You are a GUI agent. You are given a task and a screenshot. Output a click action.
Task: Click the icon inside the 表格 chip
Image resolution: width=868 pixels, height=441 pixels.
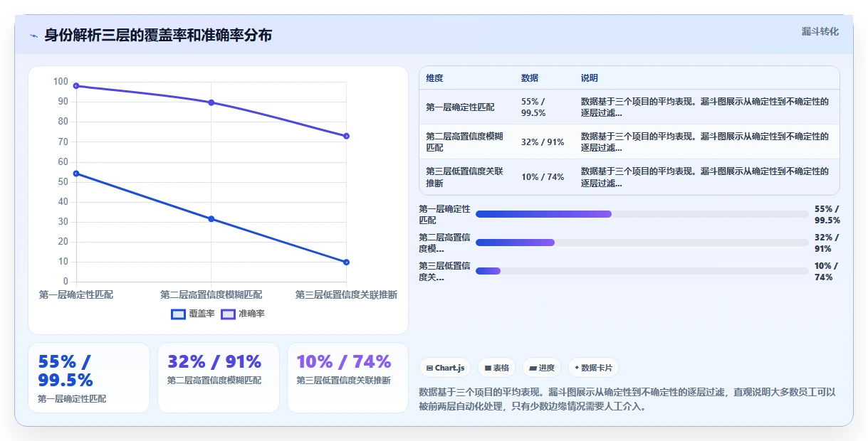point(488,368)
